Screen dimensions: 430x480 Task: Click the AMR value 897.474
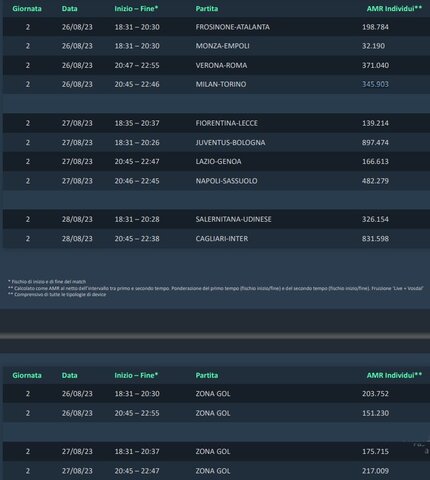click(375, 143)
